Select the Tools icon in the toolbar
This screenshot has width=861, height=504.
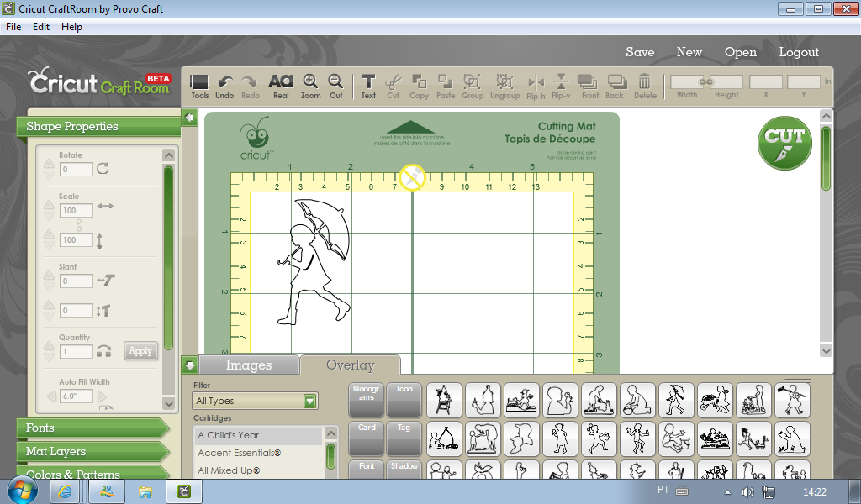(x=199, y=83)
